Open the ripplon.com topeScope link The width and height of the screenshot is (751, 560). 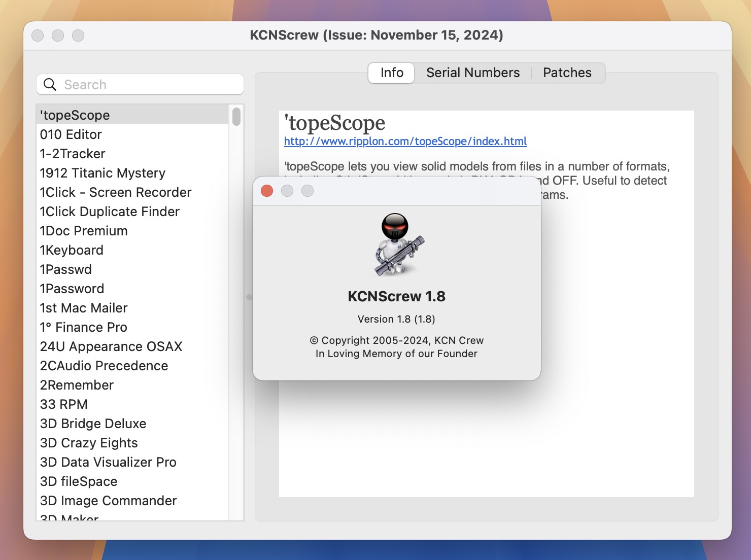click(x=405, y=141)
